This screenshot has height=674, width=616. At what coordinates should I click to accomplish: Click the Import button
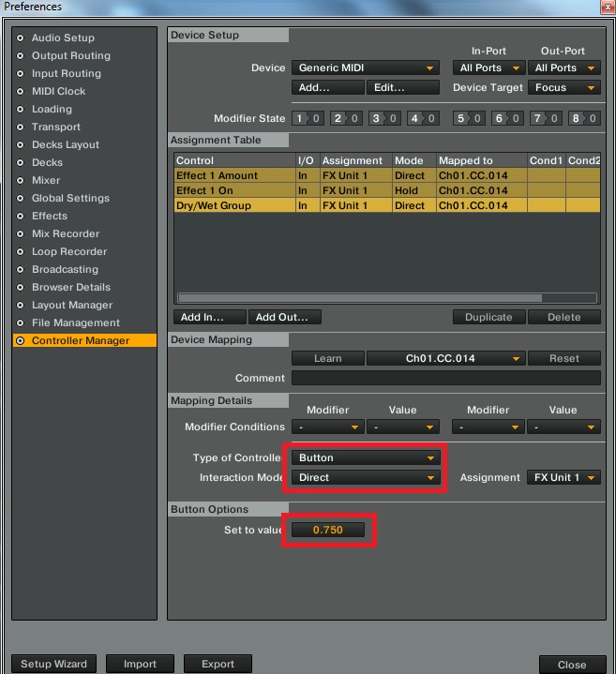[140, 664]
